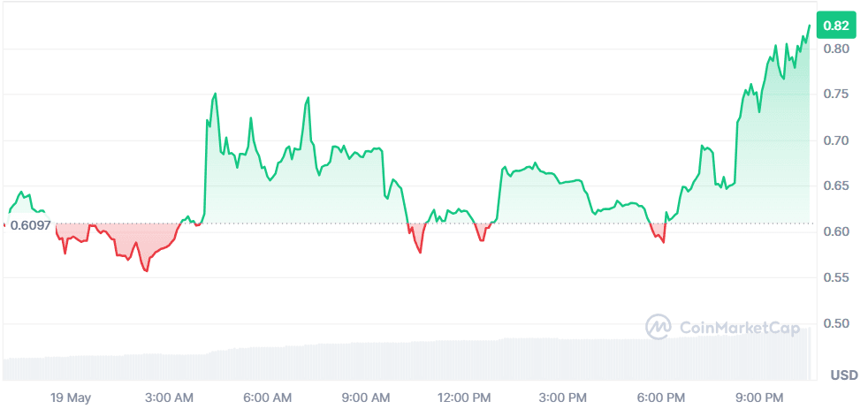Select the 12:00 PM time marker
The image size is (868, 409).
tap(464, 396)
